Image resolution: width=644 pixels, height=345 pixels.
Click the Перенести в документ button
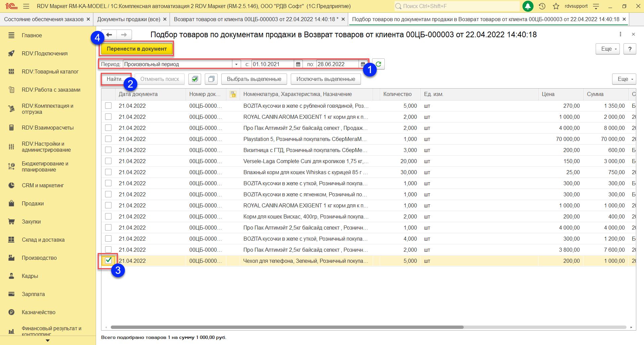[x=137, y=49]
